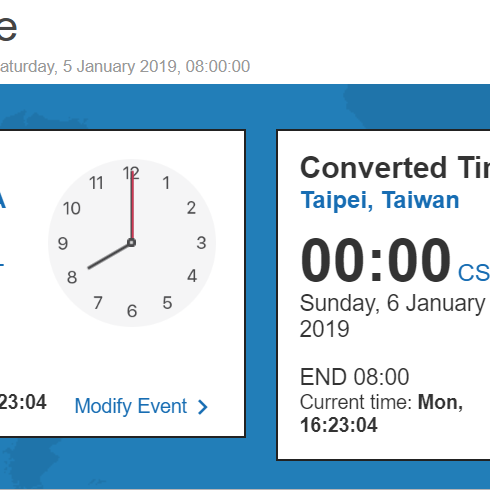Click the 23:04 time at card bottom-left

(x=23, y=402)
